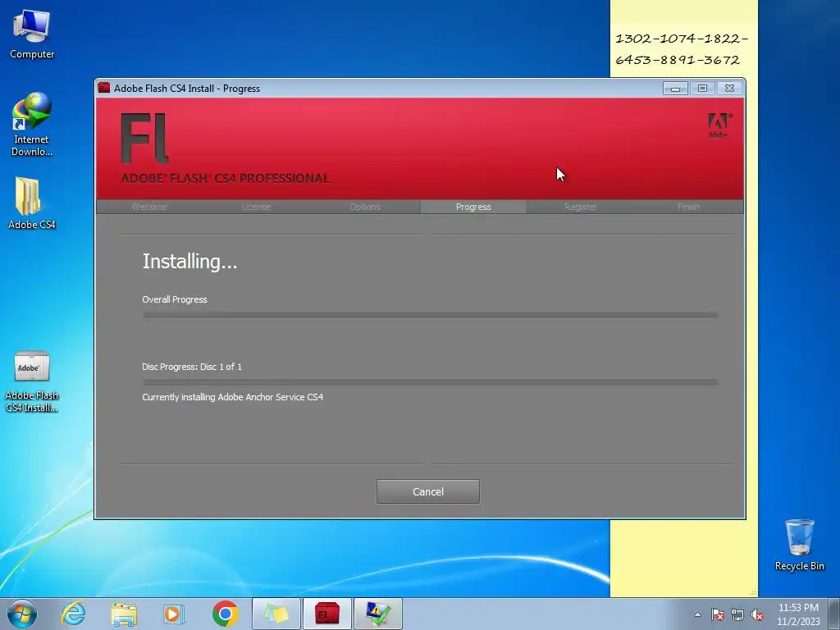This screenshot has height=630, width=840.
Task: Select the Finish step tab
Action: coord(688,207)
